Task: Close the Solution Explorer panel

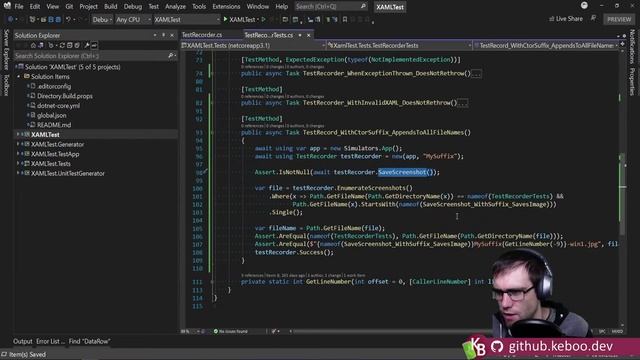Action: tap(172, 36)
